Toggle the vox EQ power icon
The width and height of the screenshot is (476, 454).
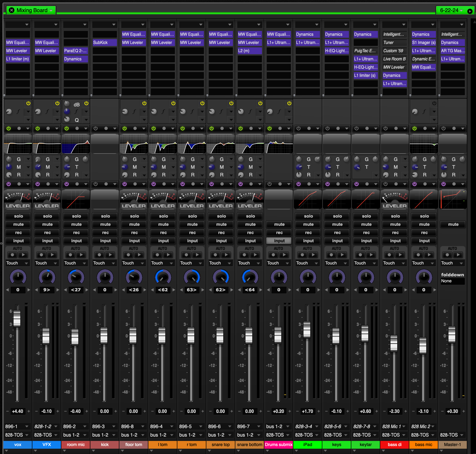click(x=9, y=128)
